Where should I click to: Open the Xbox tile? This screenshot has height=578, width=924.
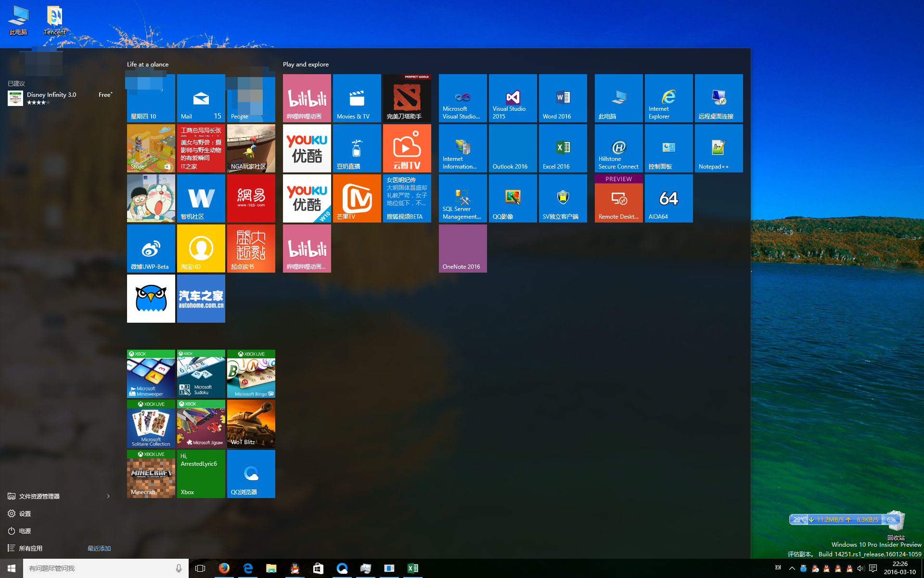pyautogui.click(x=201, y=474)
